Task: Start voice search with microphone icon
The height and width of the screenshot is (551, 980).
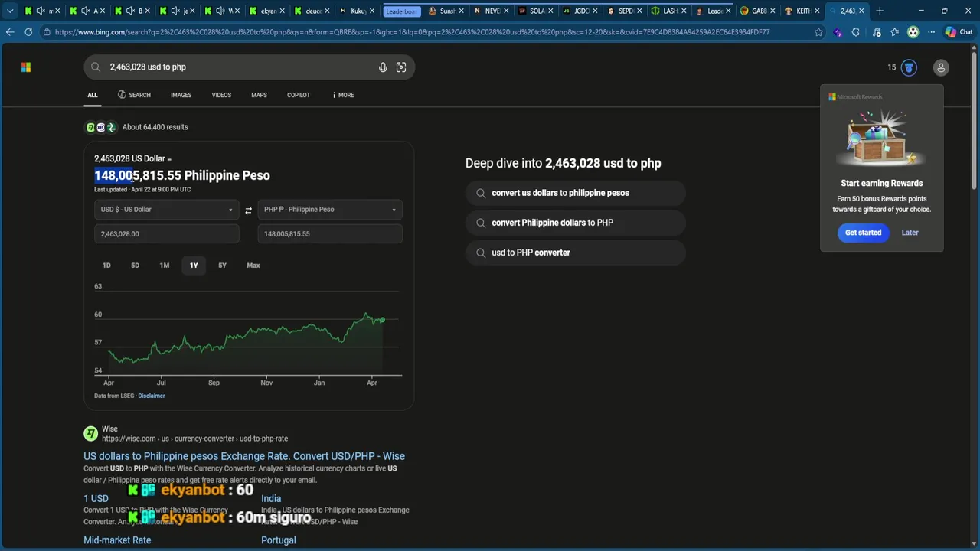Action: coord(383,67)
